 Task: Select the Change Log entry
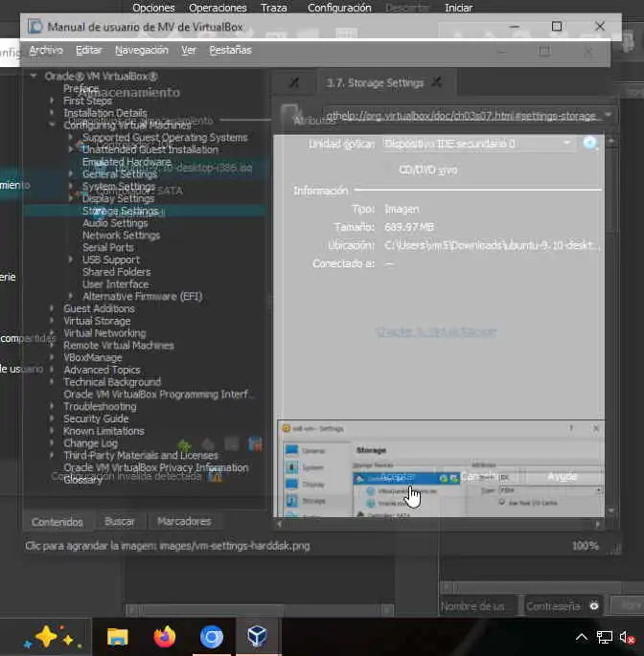point(90,443)
